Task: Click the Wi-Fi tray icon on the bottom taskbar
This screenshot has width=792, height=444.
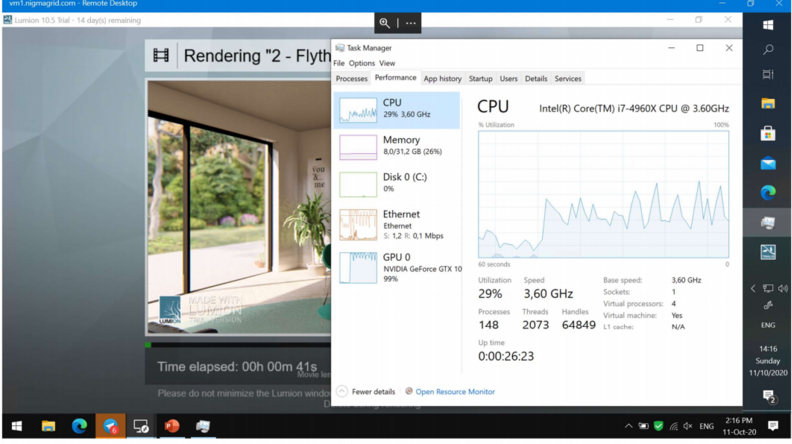Action: pos(673,426)
